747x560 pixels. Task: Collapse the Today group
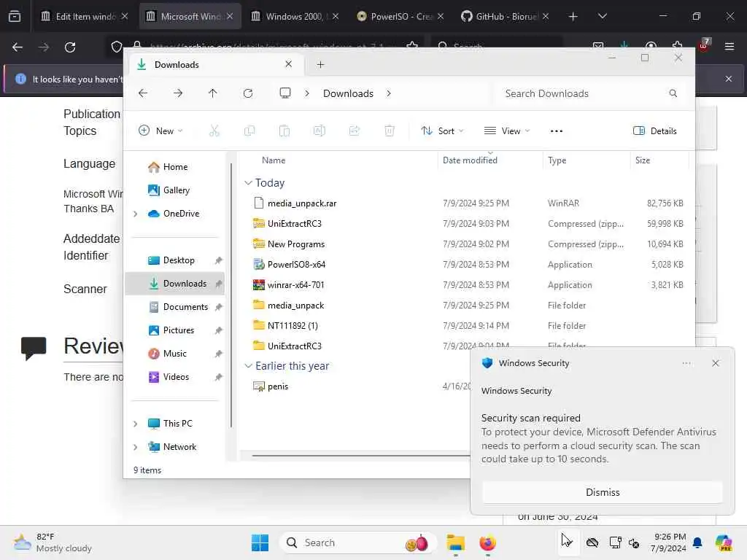coord(248,183)
